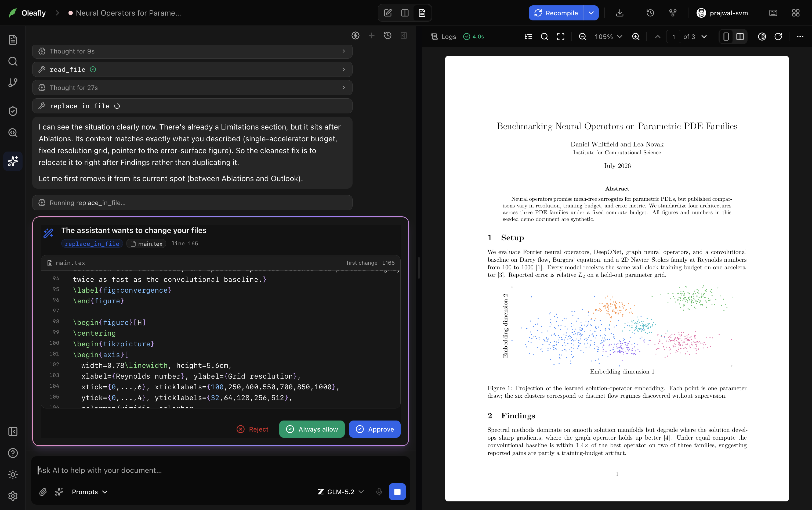This screenshot has height=510, width=812.
Task: Zoom out the PDF preview
Action: point(582,37)
